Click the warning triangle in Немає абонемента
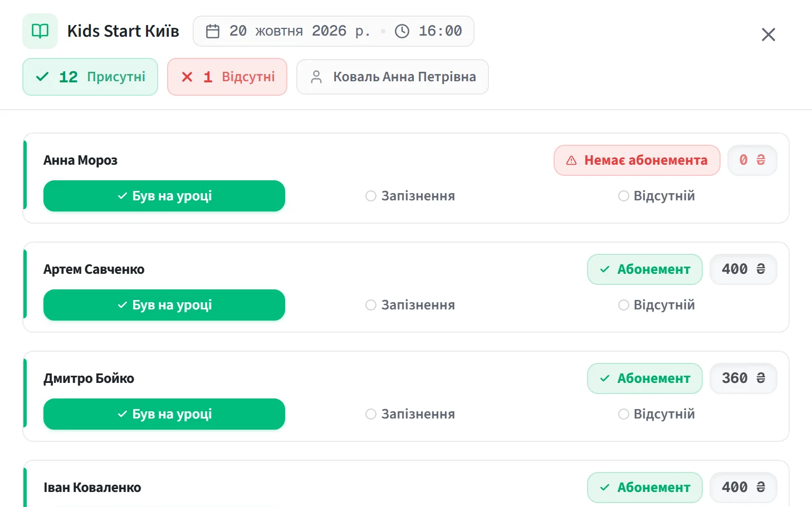Screen dimensions: 812x507 tap(571, 160)
